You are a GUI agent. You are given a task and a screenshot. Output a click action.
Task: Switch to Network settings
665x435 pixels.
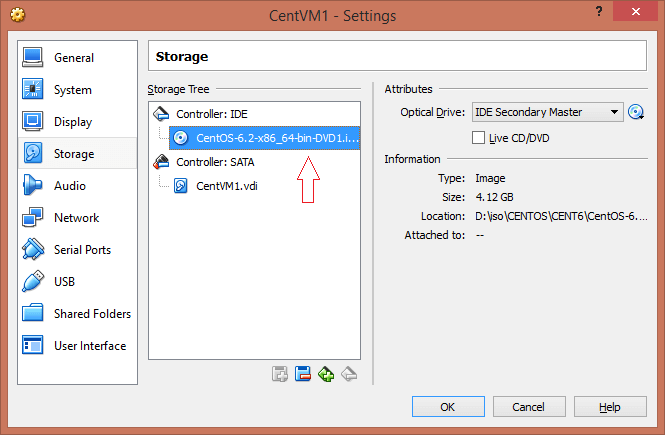pyautogui.click(x=76, y=218)
